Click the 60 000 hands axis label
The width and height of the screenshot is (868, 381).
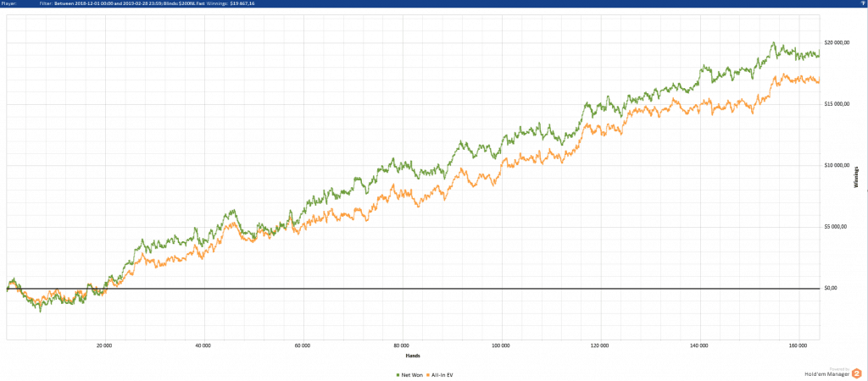coord(303,346)
